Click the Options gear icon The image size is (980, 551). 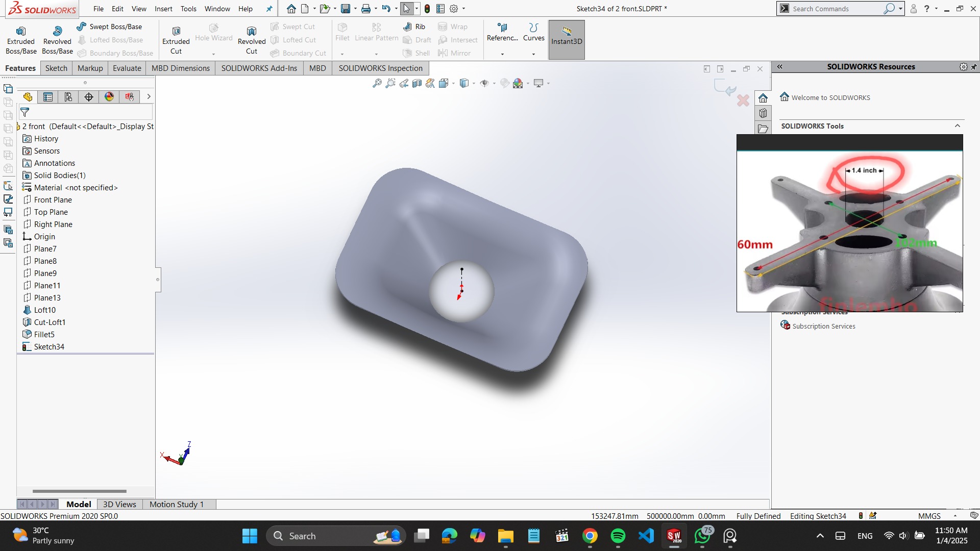[x=454, y=9]
